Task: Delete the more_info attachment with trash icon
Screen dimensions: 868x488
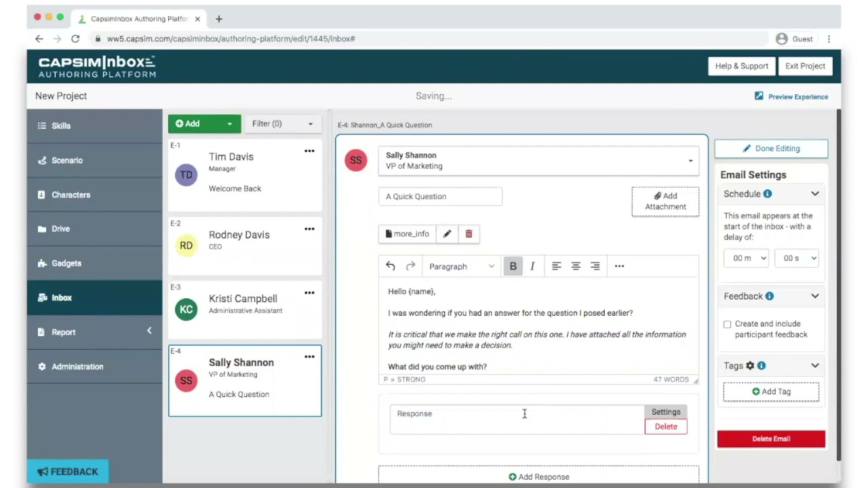Action: [x=469, y=234]
